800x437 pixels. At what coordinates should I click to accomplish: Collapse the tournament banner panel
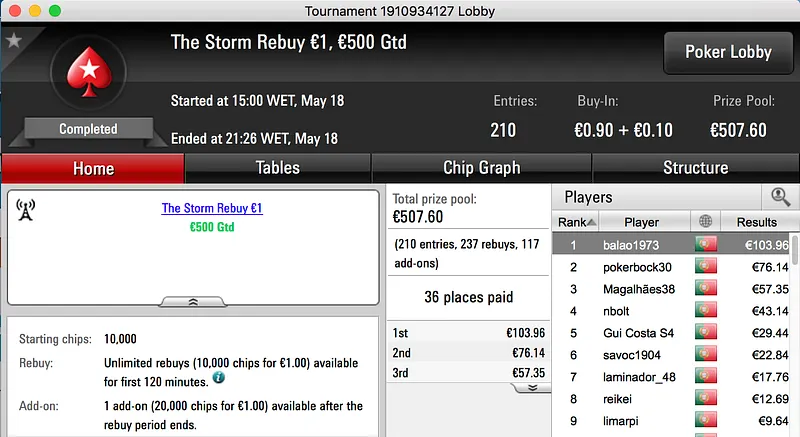click(x=193, y=300)
